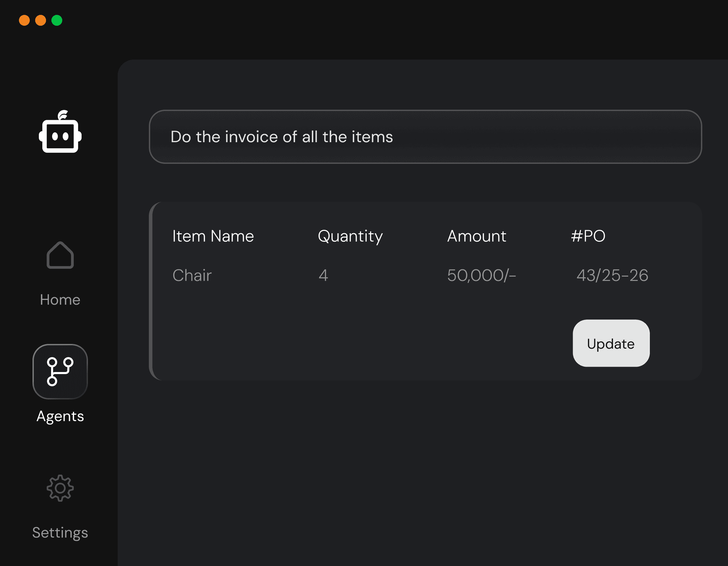
Task: Click the Amount column header
Action: [x=476, y=236]
